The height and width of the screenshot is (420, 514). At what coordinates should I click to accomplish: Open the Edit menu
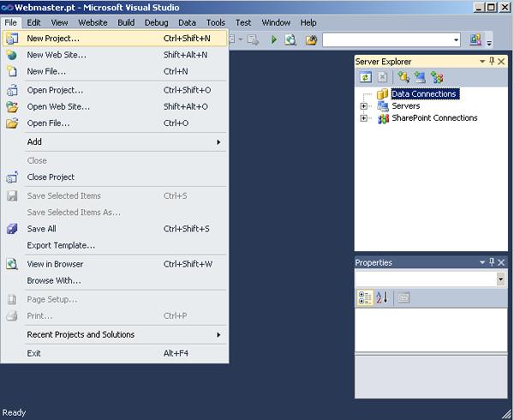point(33,22)
